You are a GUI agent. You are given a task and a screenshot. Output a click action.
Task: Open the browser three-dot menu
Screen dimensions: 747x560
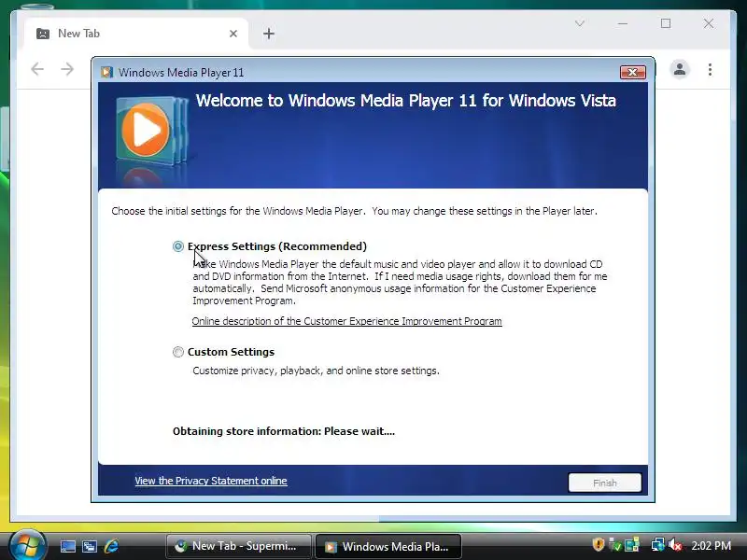pyautogui.click(x=710, y=69)
